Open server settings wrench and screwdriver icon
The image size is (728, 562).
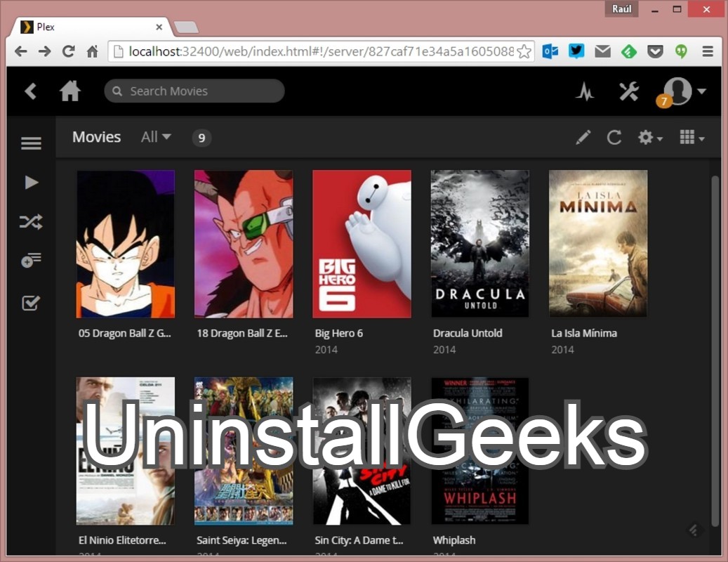click(x=629, y=91)
